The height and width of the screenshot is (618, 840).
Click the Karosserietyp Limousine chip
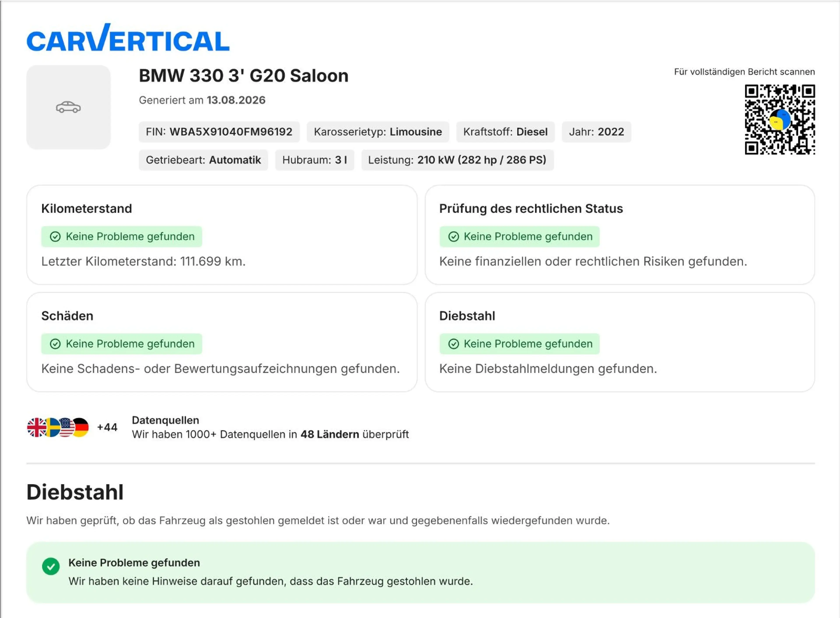(x=378, y=132)
